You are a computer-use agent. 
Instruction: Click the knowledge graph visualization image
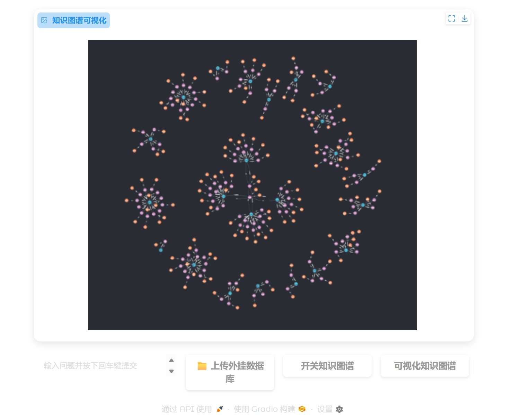pos(252,185)
